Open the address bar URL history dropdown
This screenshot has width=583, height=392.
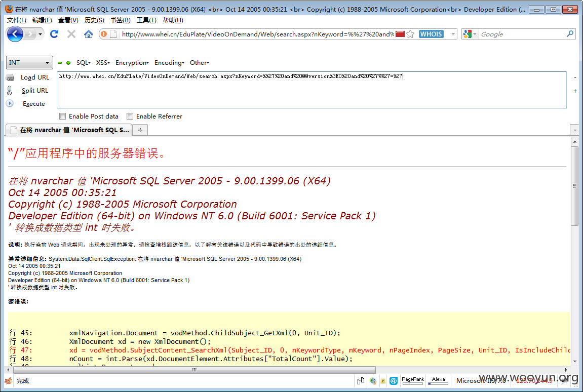coord(453,34)
